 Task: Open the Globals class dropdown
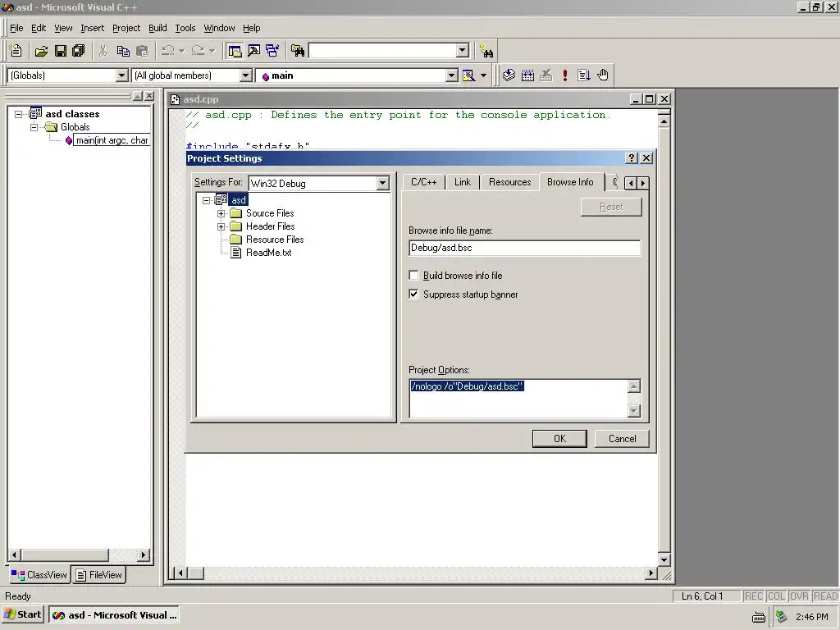point(121,75)
